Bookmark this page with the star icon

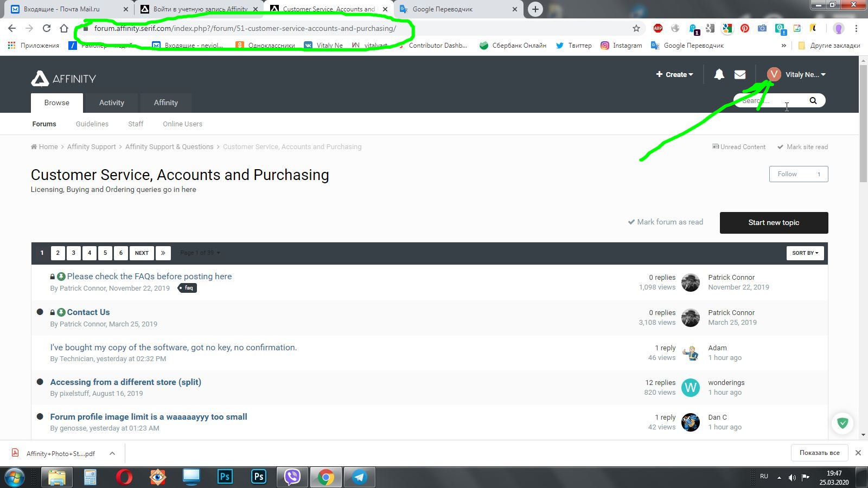(x=636, y=28)
